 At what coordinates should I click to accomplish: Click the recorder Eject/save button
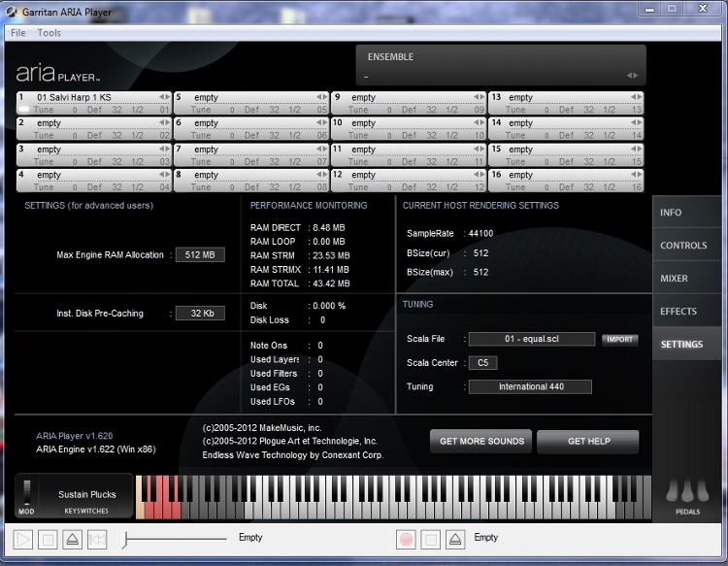tap(455, 540)
